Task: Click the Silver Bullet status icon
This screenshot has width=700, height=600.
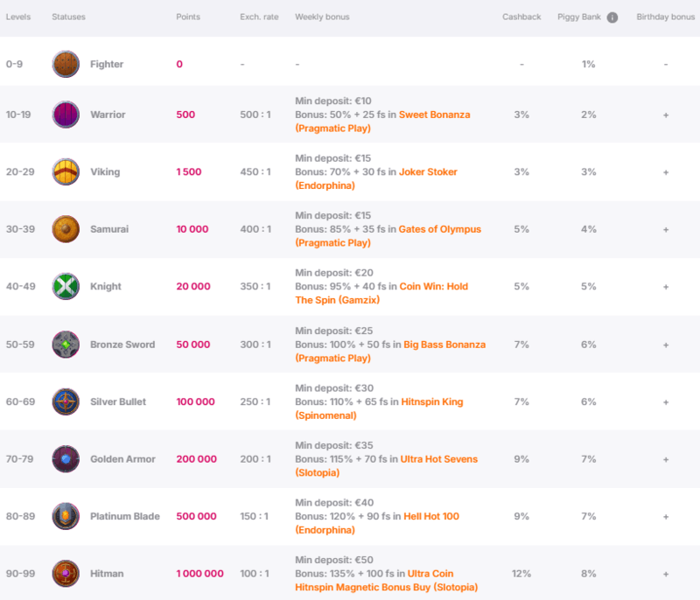Action: tap(66, 401)
